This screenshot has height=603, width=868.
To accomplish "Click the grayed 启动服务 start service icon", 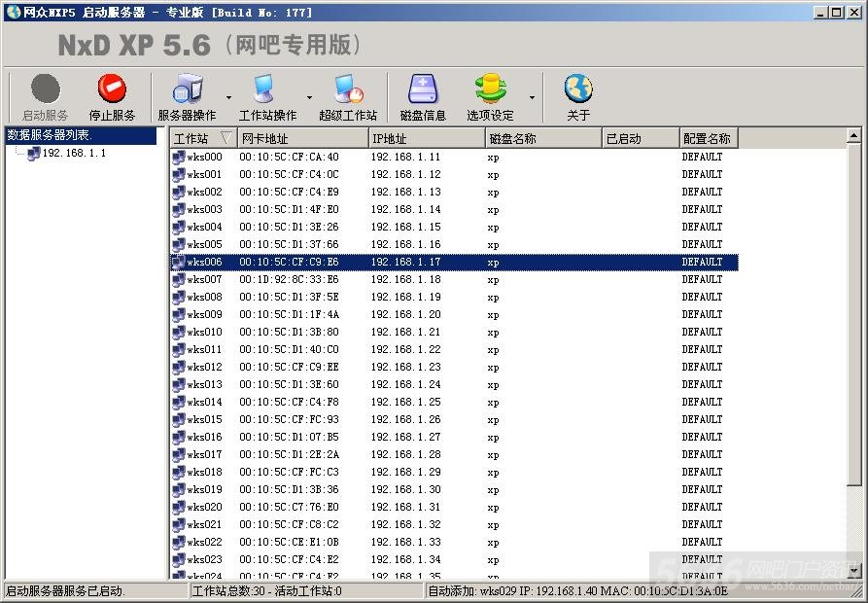I will tap(46, 89).
